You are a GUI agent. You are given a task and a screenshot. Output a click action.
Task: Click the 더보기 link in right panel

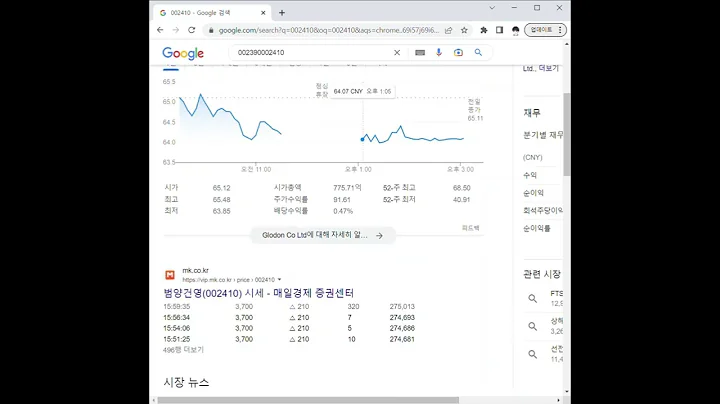(549, 68)
